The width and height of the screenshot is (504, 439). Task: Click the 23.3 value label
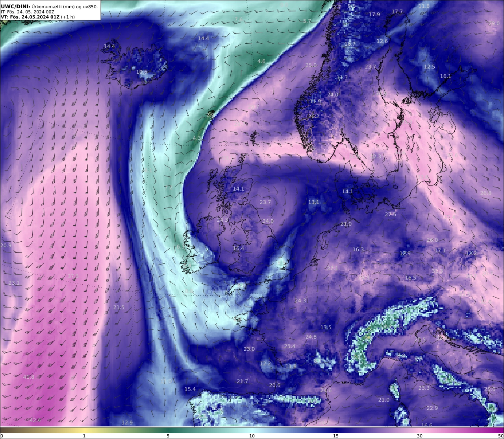click(x=424, y=388)
